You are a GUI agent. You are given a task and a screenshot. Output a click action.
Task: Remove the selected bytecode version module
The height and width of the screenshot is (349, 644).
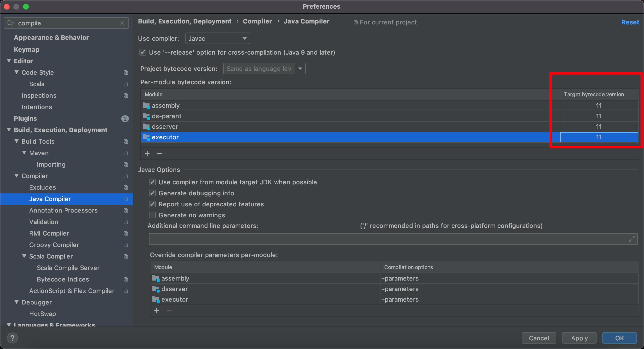pyautogui.click(x=160, y=154)
